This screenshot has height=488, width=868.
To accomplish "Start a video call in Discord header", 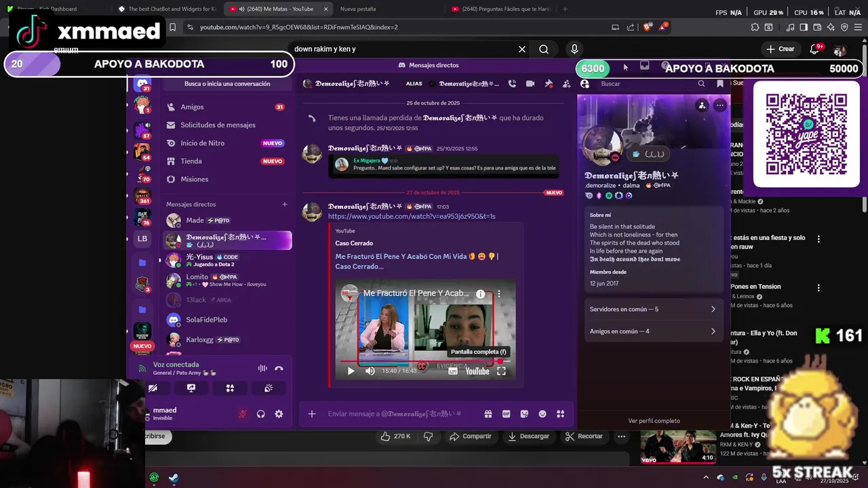I will [x=530, y=83].
